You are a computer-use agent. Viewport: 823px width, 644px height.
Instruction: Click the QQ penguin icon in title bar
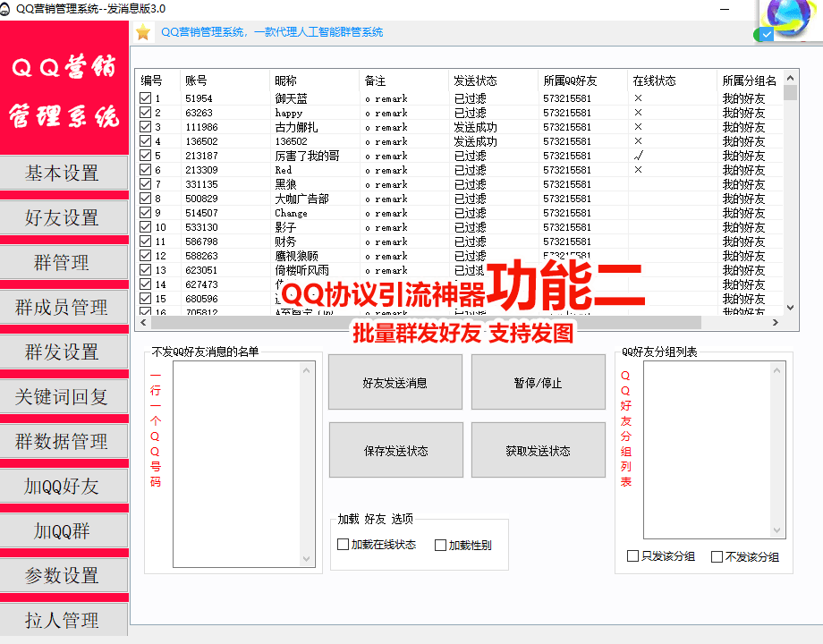[x=5, y=8]
